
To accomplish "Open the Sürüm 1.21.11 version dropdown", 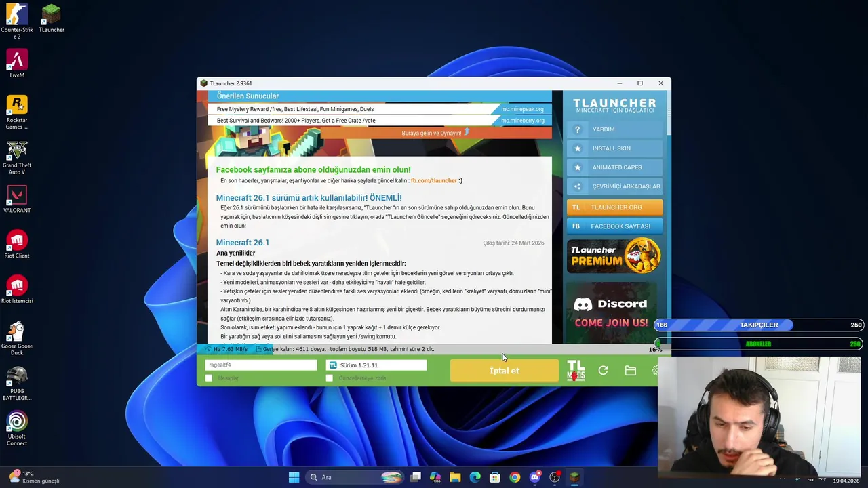I will 376,365.
